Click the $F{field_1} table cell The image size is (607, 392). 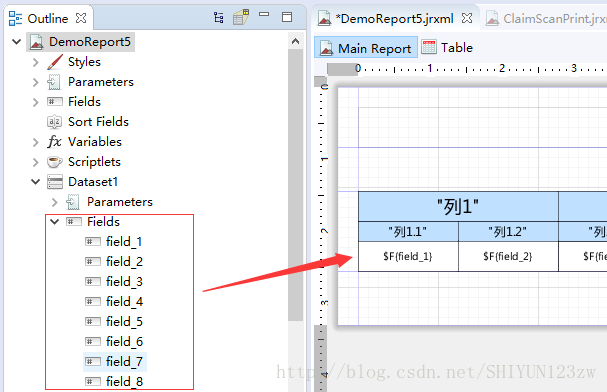(408, 257)
